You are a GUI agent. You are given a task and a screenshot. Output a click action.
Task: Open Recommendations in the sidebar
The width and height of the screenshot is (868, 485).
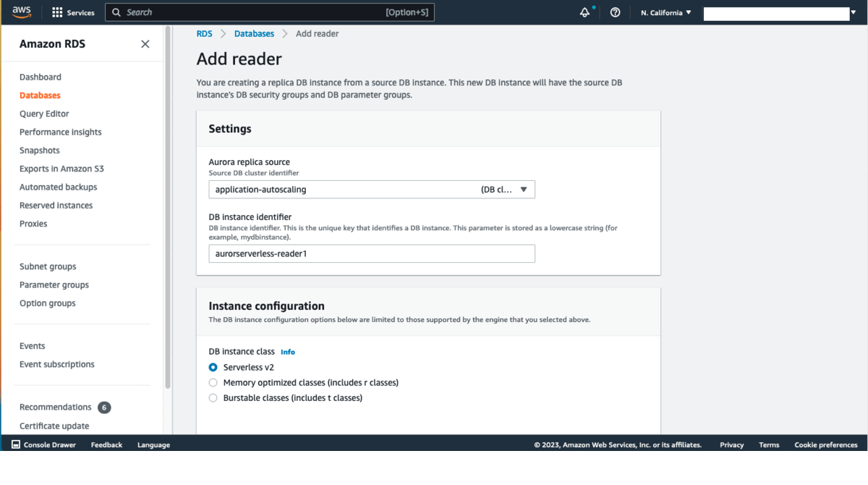click(x=56, y=407)
